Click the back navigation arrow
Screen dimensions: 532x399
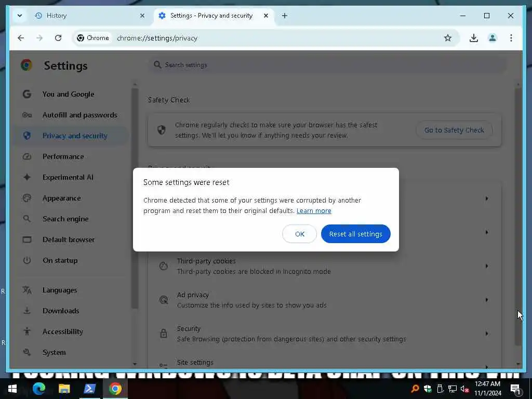pos(21,38)
